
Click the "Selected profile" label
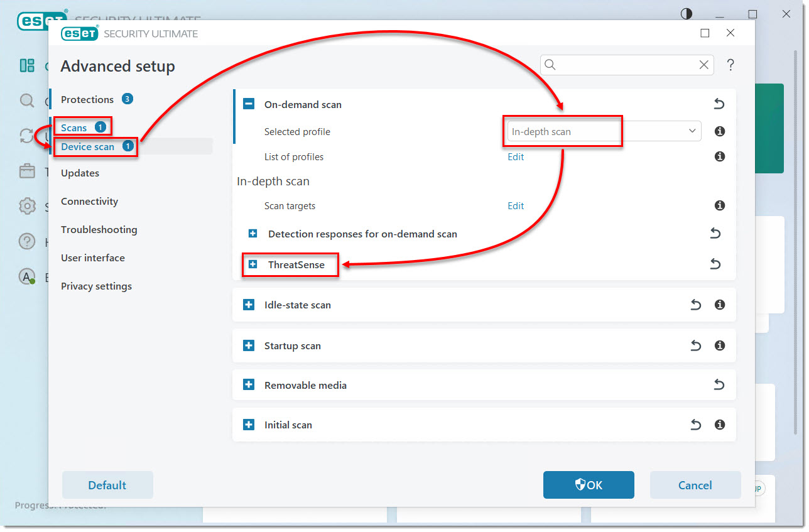pyautogui.click(x=297, y=131)
